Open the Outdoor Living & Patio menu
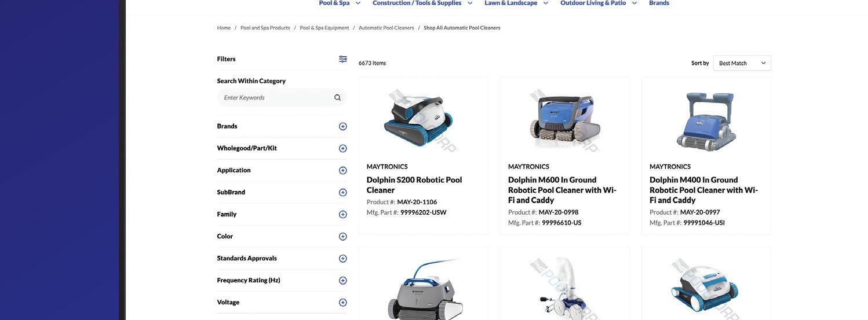Image resolution: width=868 pixels, height=320 pixels. click(x=599, y=3)
